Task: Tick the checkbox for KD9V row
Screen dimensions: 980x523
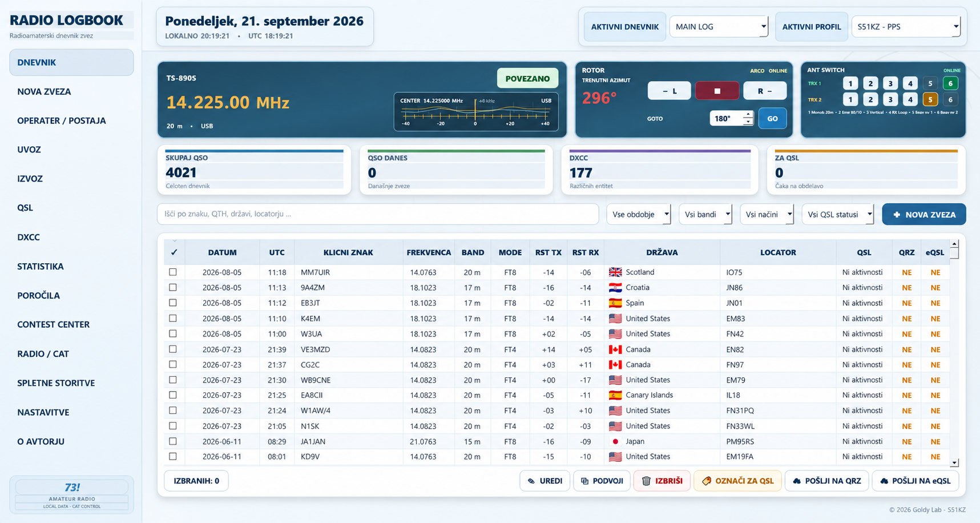Action: pyautogui.click(x=173, y=457)
